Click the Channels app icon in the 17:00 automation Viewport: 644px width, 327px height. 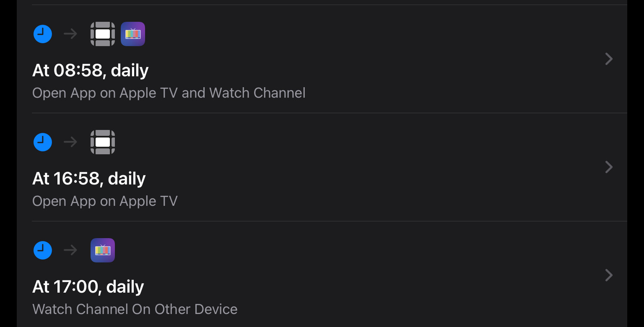click(x=103, y=250)
